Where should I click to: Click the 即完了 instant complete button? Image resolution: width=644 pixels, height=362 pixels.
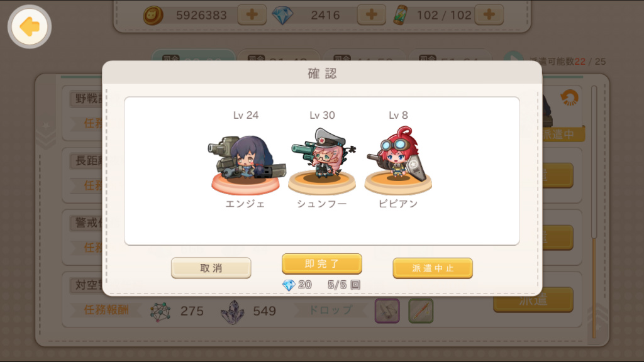click(321, 264)
